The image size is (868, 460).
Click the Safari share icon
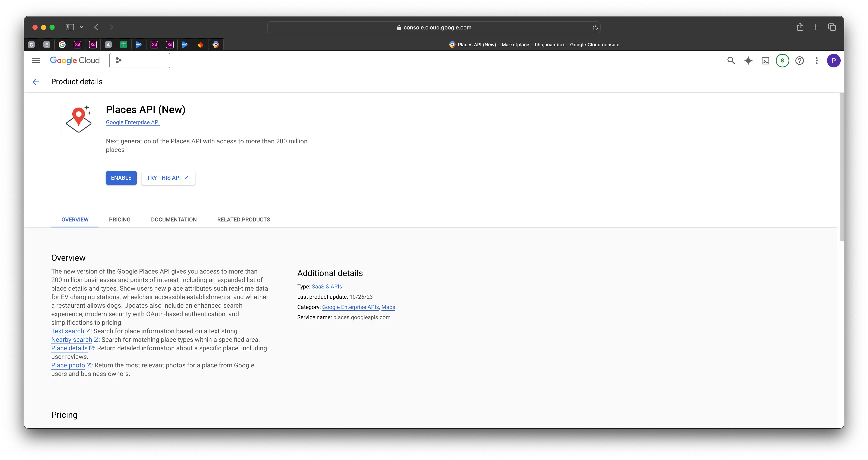(x=800, y=27)
